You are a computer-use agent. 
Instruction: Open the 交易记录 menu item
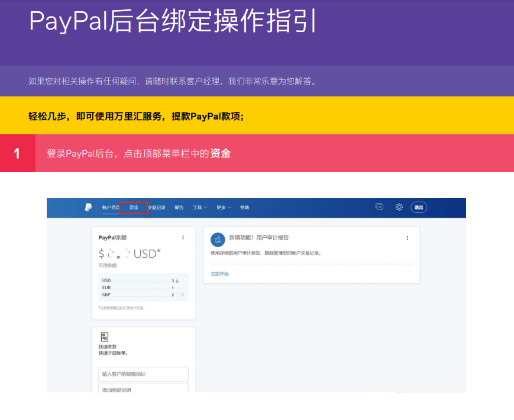(157, 208)
